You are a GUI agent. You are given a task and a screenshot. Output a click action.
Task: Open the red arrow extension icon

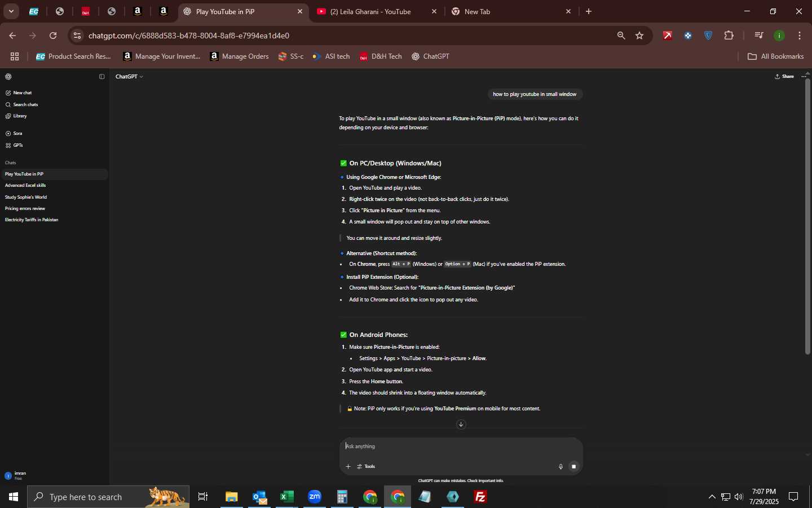point(668,36)
